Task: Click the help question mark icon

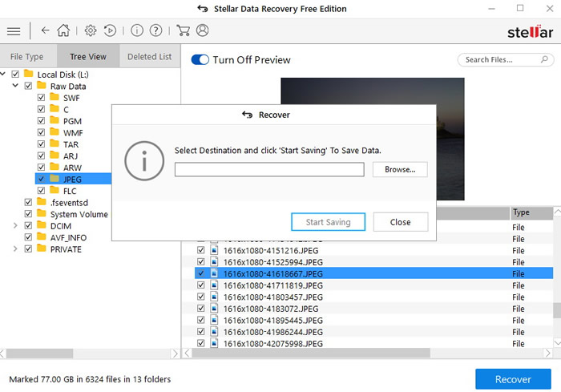Action: point(155,31)
